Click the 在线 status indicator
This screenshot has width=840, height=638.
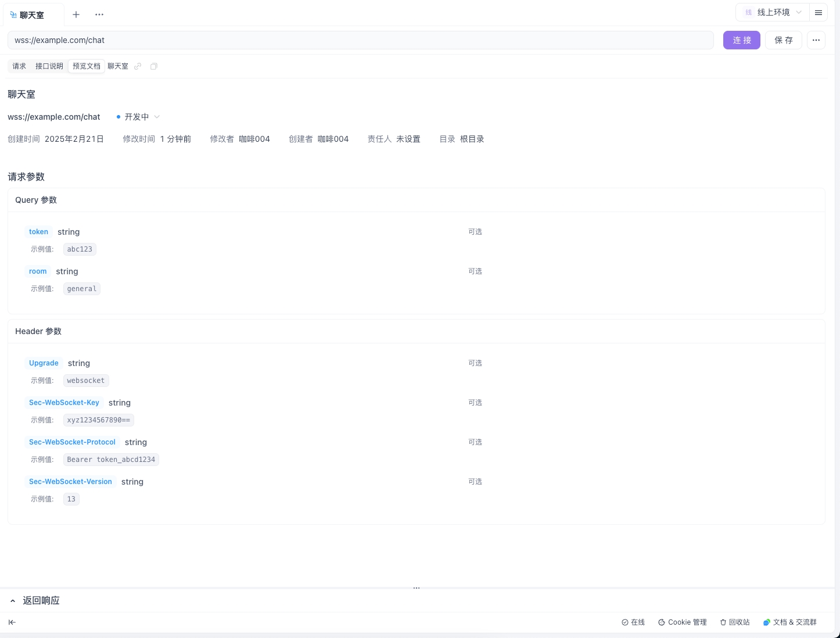pyautogui.click(x=633, y=622)
